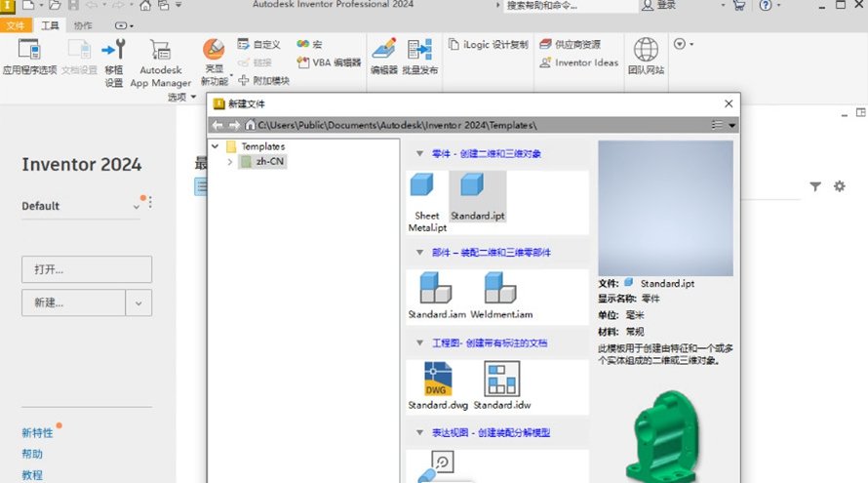Open list view options in dialog path bar
Screen dimensions: 868x483
tap(717, 125)
